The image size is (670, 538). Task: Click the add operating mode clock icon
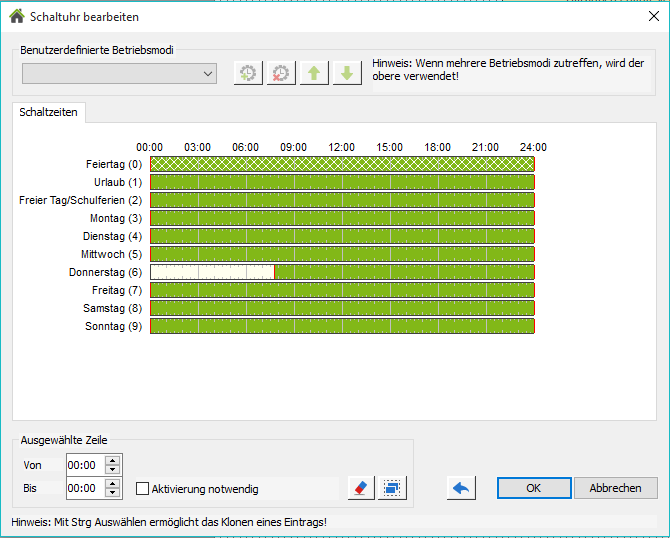248,73
